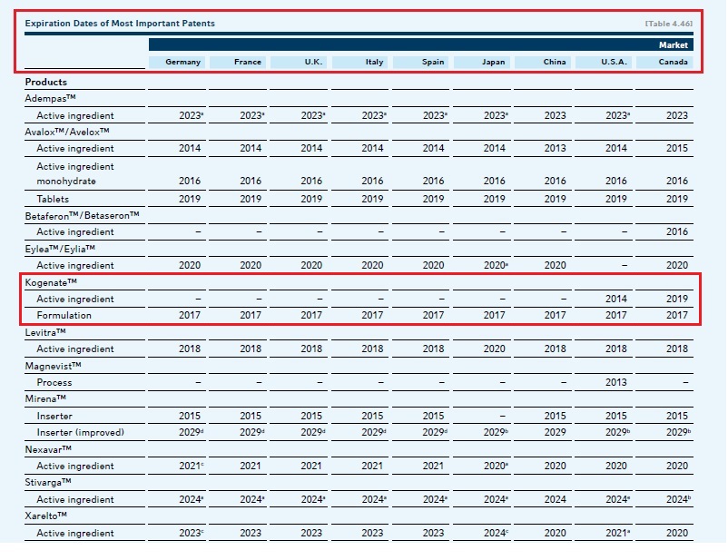Select the 'Nexavar' product name

click(x=48, y=449)
